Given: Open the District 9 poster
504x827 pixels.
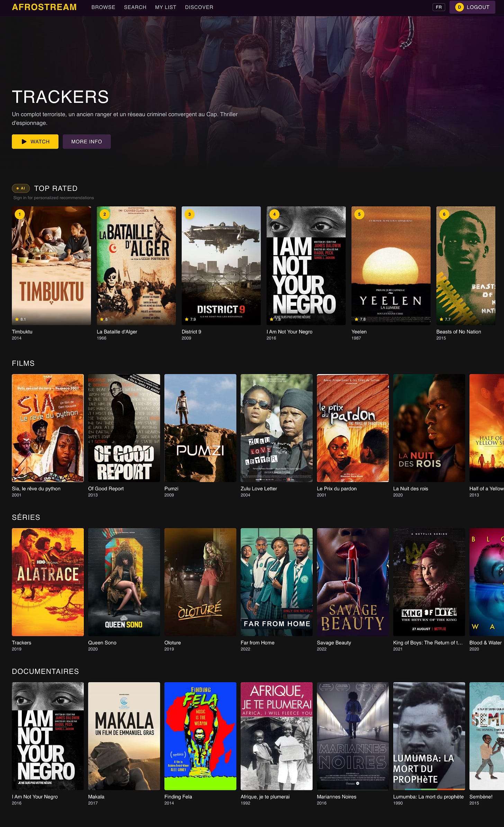Looking at the screenshot, I should tap(221, 266).
